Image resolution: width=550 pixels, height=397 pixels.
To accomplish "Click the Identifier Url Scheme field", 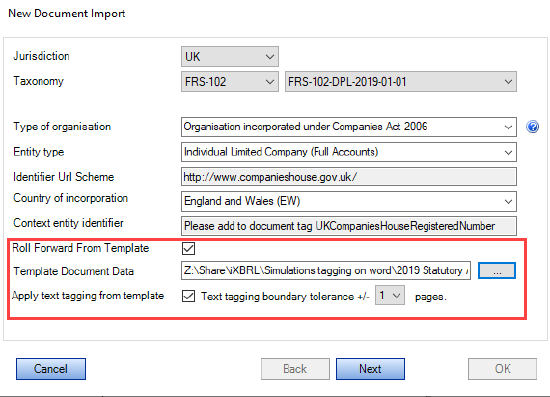I will (x=349, y=176).
